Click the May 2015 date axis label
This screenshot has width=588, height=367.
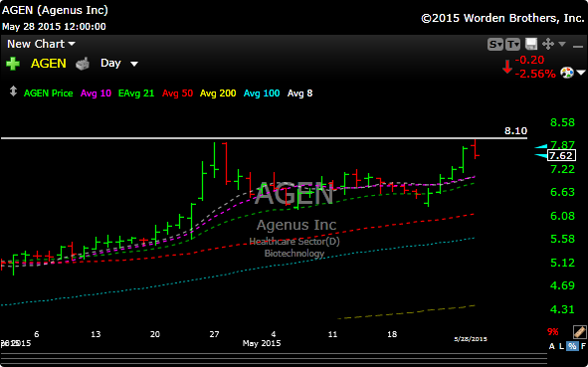(262, 343)
